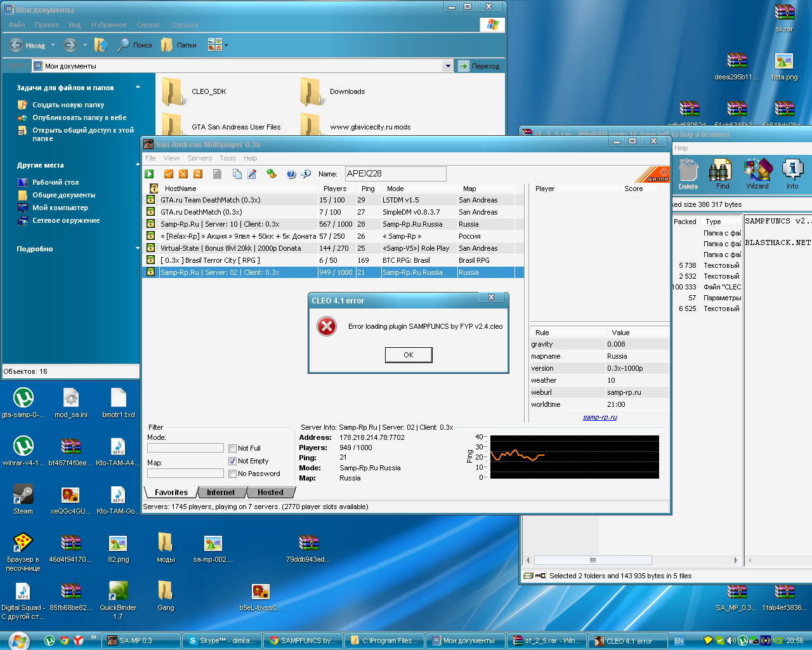Open the samp-rp.ru link
Screen dimensions: 812x650
click(599, 417)
